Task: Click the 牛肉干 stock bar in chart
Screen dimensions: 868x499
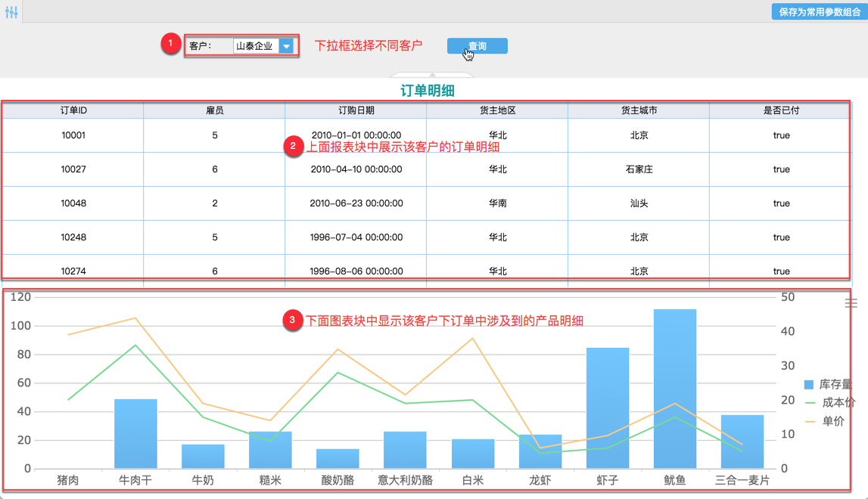Action: tap(135, 434)
